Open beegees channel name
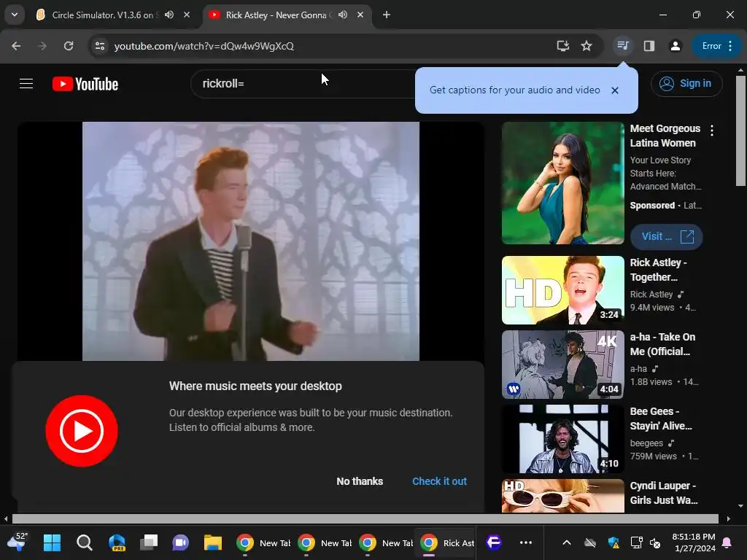 click(x=646, y=443)
